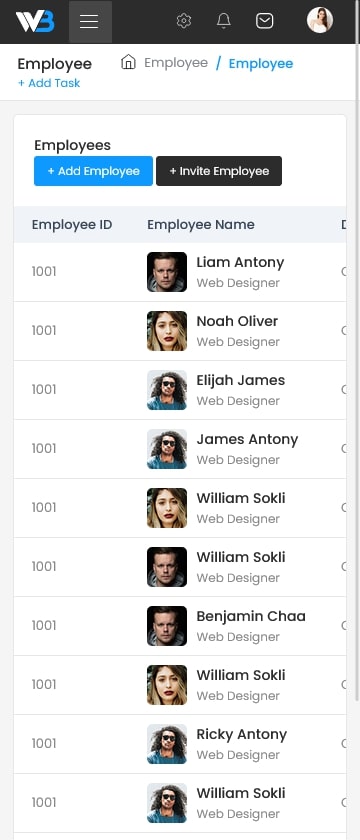Select the blue Employee breadcrumb item

point(261,63)
